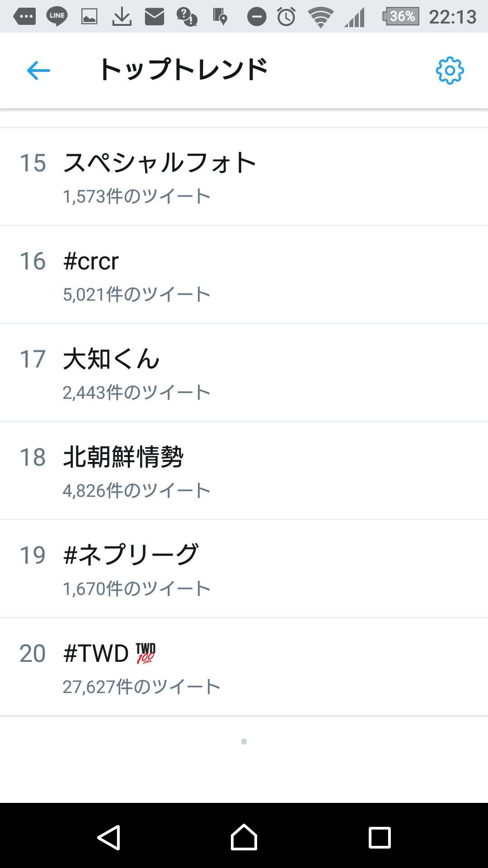Tap the mail notification icon
Viewport: 488px width, 868px height.
pos(155,17)
